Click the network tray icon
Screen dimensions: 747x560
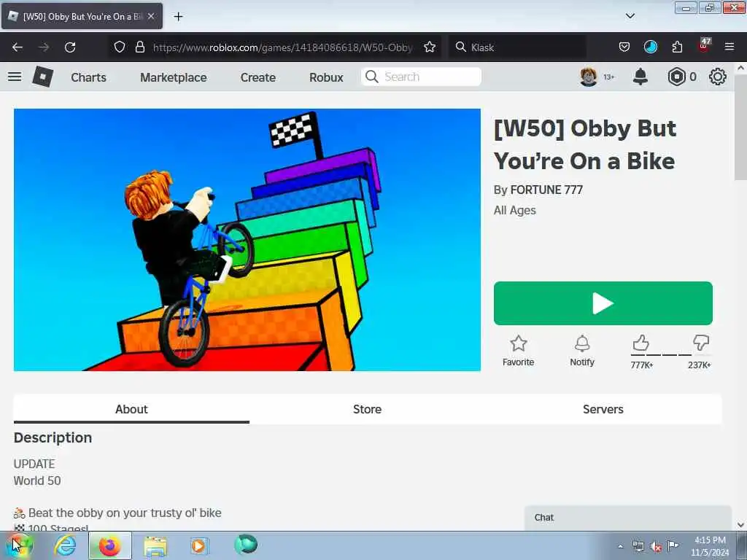(638, 547)
